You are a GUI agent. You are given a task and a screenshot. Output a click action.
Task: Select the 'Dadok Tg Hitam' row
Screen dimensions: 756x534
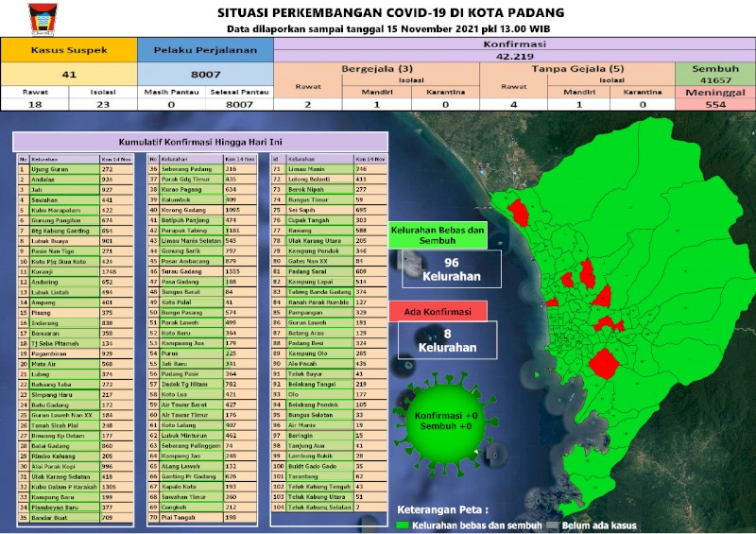pyautogui.click(x=202, y=384)
